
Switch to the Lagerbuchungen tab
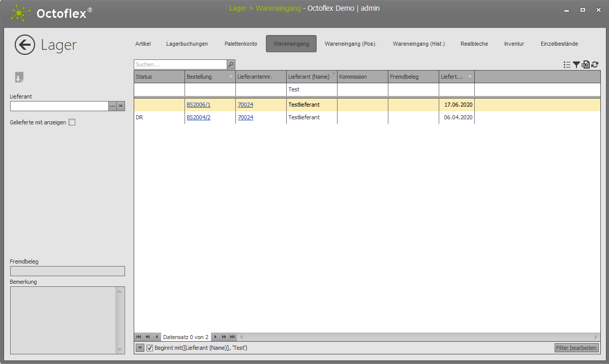187,44
